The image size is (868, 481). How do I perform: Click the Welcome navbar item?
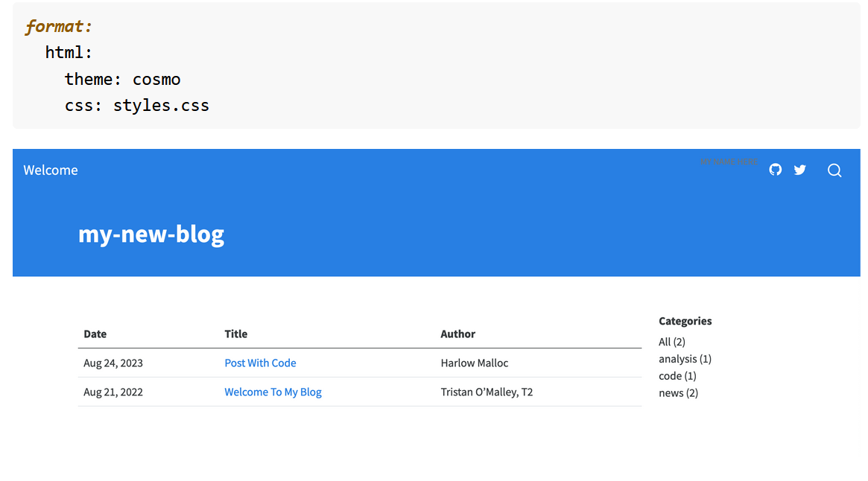pyautogui.click(x=51, y=171)
